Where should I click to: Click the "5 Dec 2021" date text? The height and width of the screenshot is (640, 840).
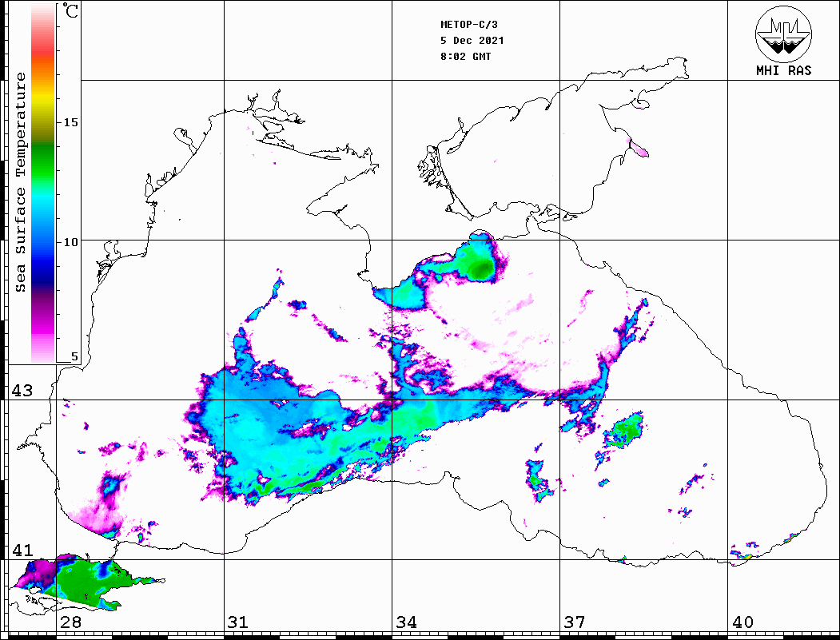472,41
